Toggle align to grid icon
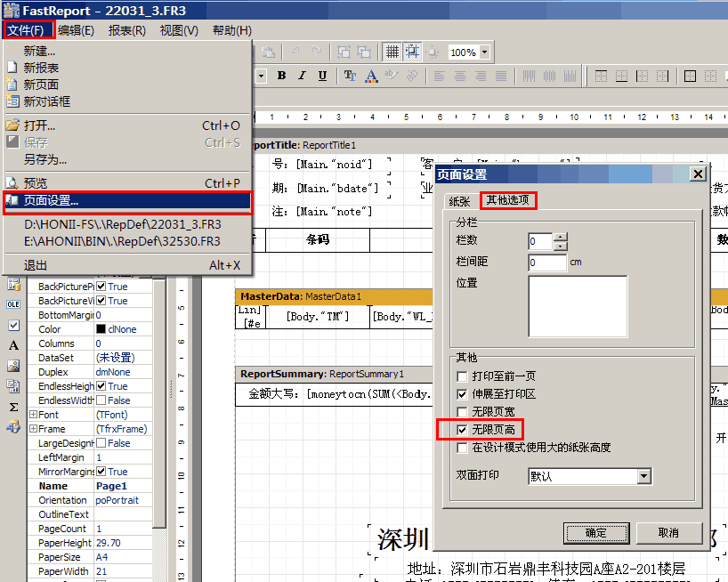This screenshot has height=582, width=728. tap(412, 52)
